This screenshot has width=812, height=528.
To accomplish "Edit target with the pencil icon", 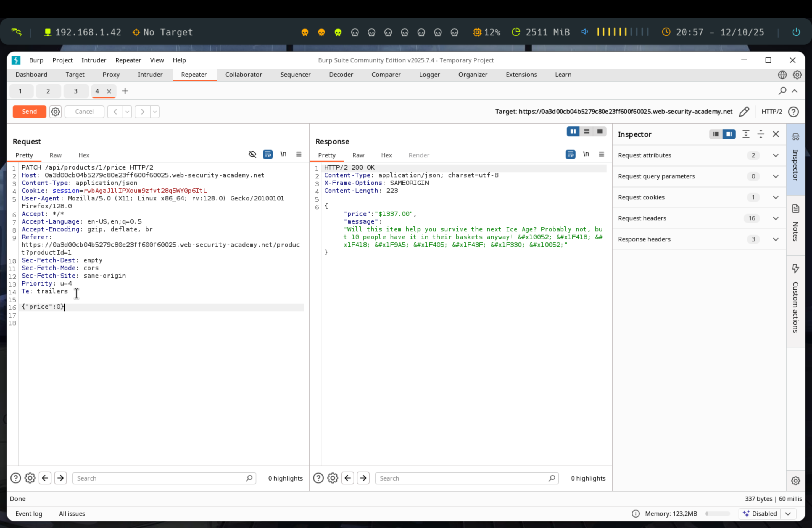I will point(744,112).
